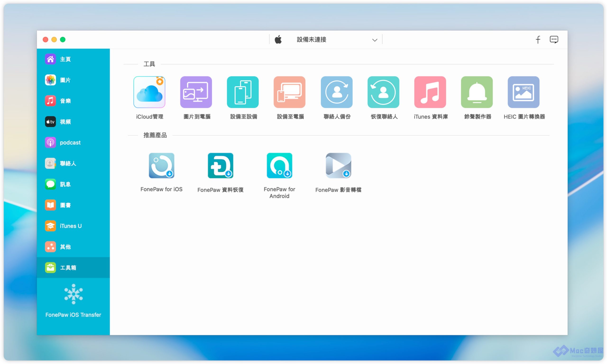The height and width of the screenshot is (364, 607).
Task: Switch to the 主頁 sidebar tab
Action: pyautogui.click(x=65, y=59)
